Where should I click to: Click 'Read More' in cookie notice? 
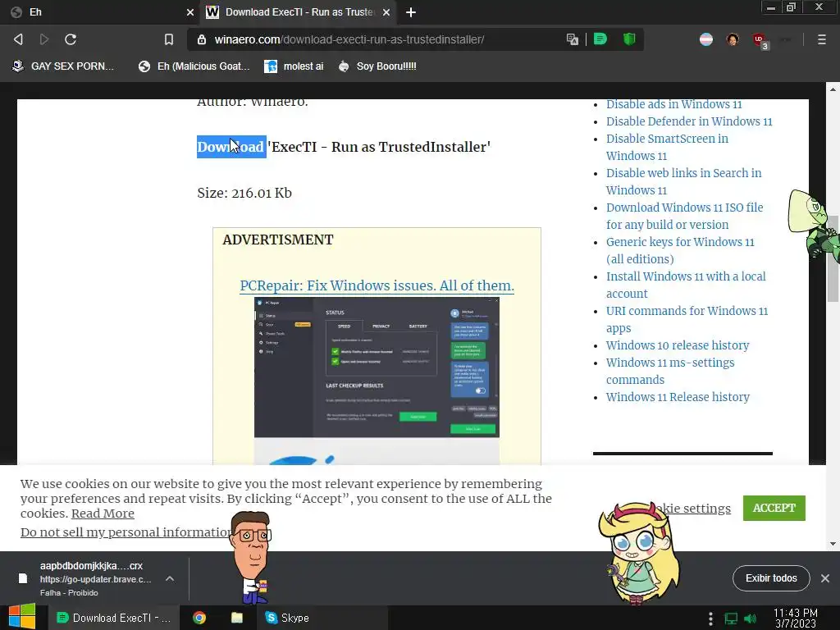[x=103, y=514]
